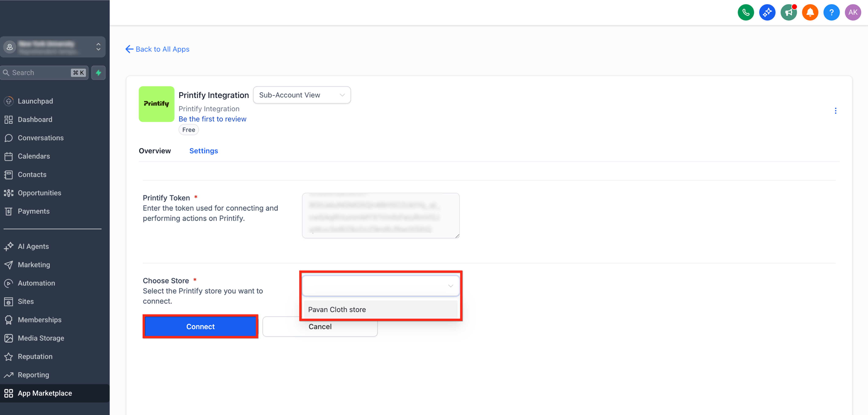Viewport: 868px width, 415px height.
Task: Click the green lightning quick actions icon
Action: [x=98, y=73]
